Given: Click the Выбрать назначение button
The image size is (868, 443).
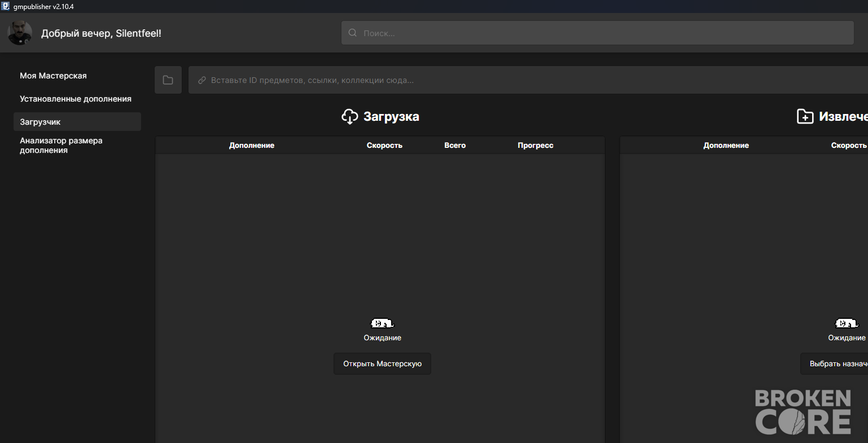Looking at the screenshot, I should coord(834,364).
